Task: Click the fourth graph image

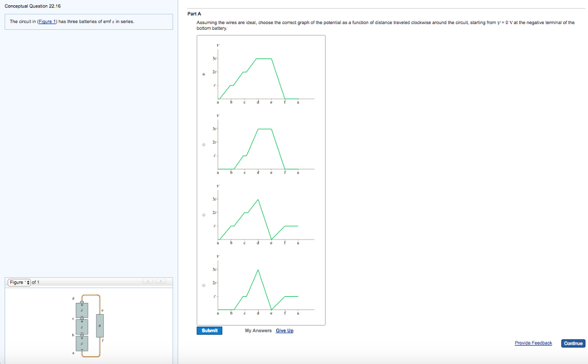Action: [x=258, y=286]
